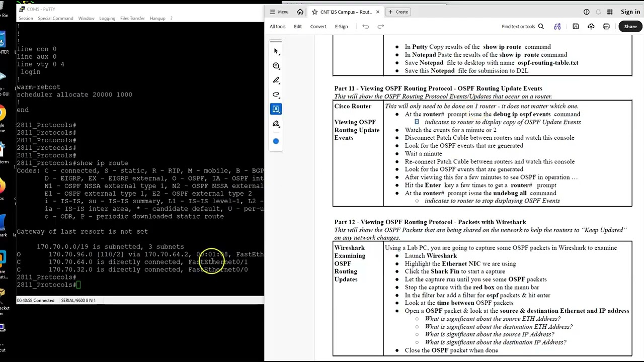Pick the highlighter pen tool
This screenshot has height=362, width=644.
pyautogui.click(x=276, y=80)
